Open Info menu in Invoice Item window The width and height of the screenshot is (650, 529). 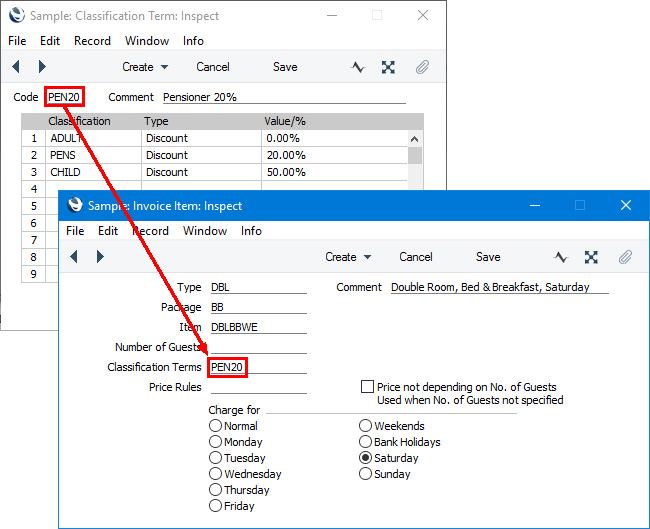[251, 231]
